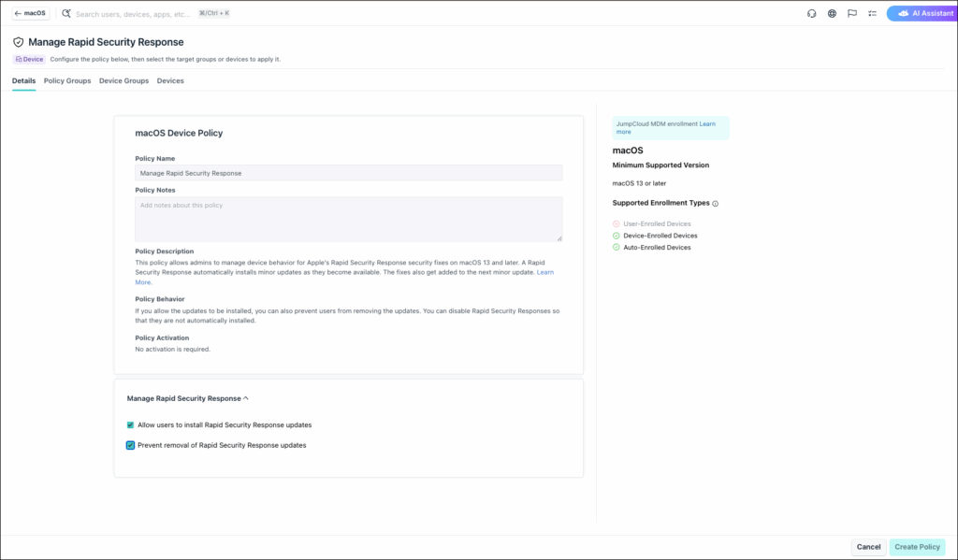Open the support headset icon
The height and width of the screenshot is (560, 958).
pos(811,13)
